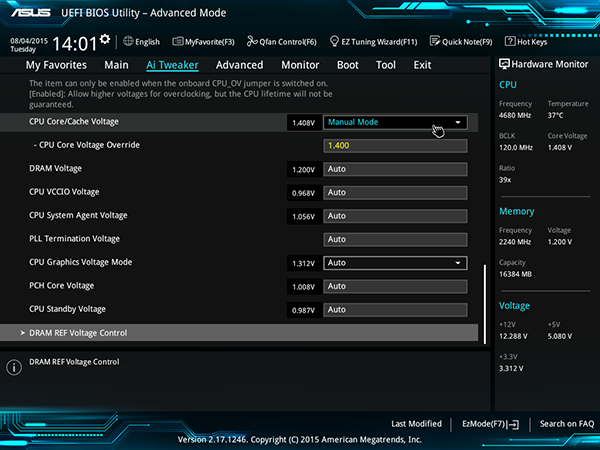Image resolution: width=600 pixels, height=450 pixels.
Task: Click the EZ Tuning Wizard lightbulb icon
Action: point(334,41)
